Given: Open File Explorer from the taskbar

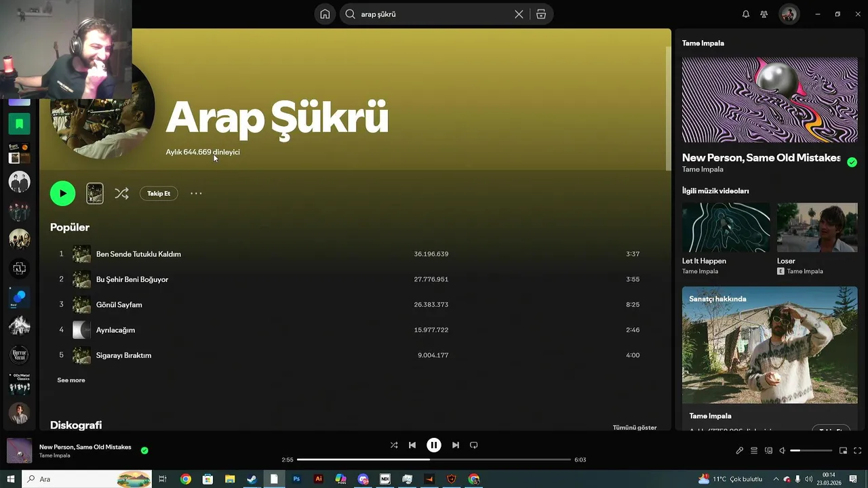Looking at the screenshot, I should [x=230, y=479].
